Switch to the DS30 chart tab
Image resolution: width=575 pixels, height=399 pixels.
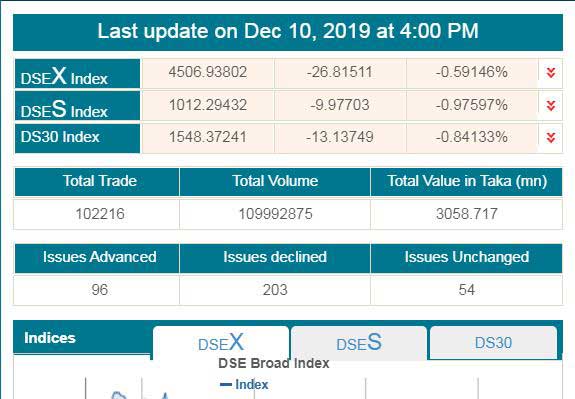point(493,343)
